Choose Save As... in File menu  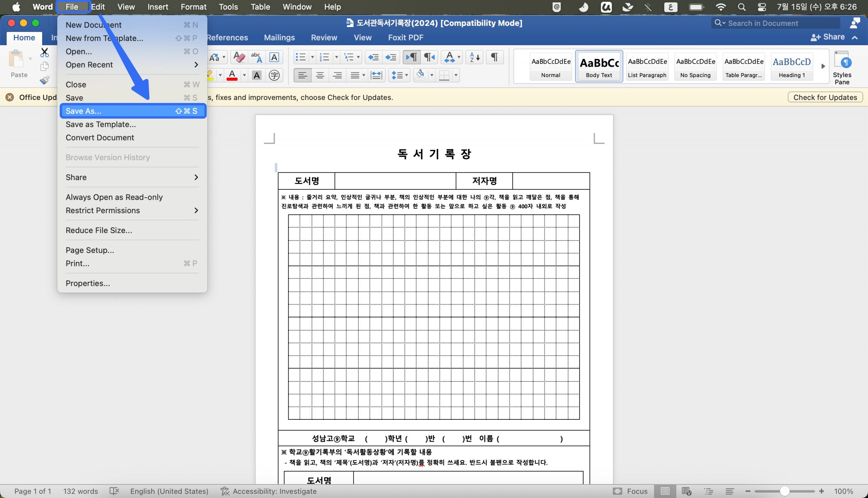coord(132,111)
